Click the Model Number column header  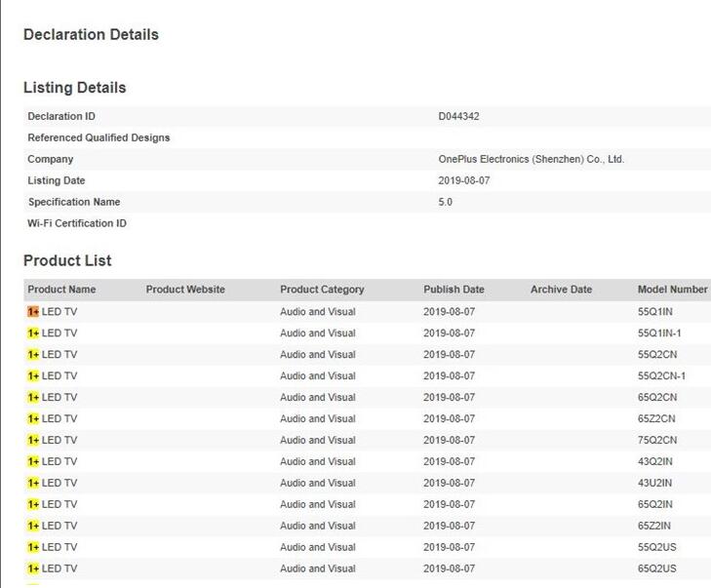point(672,290)
